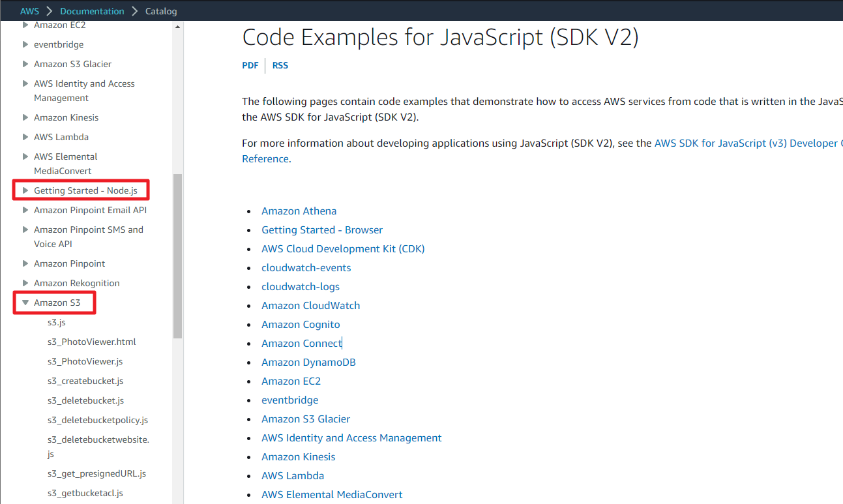Open the Amazon Athena link
Screen dimensions: 843x504
(299, 211)
